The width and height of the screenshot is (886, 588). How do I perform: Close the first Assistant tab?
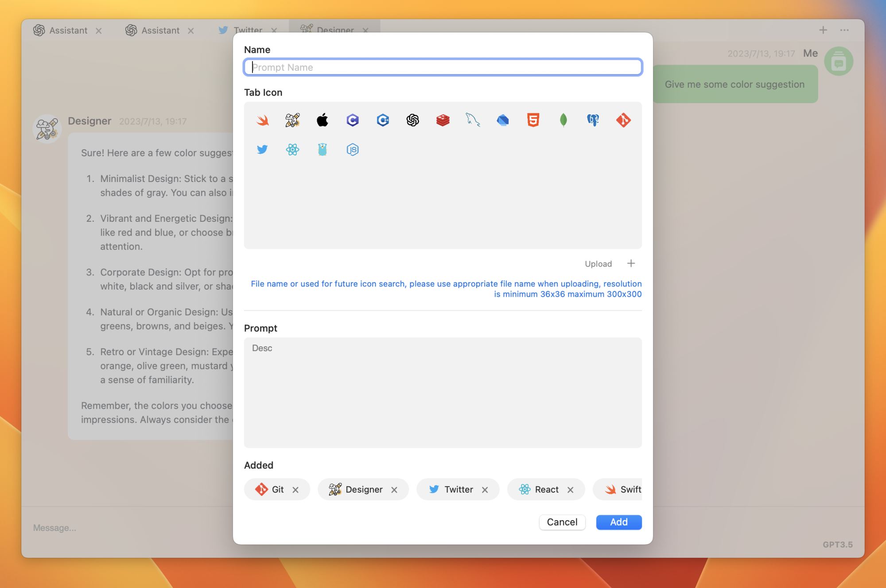[x=99, y=31]
